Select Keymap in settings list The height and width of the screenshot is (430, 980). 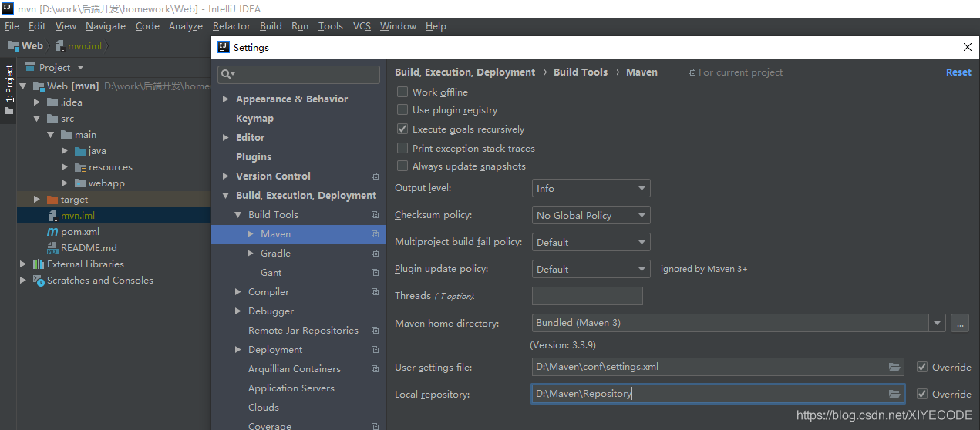click(x=254, y=119)
